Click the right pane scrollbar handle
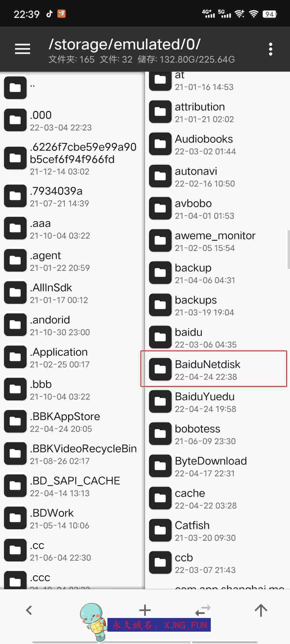Image resolution: width=290 pixels, height=644 pixels. (288, 249)
